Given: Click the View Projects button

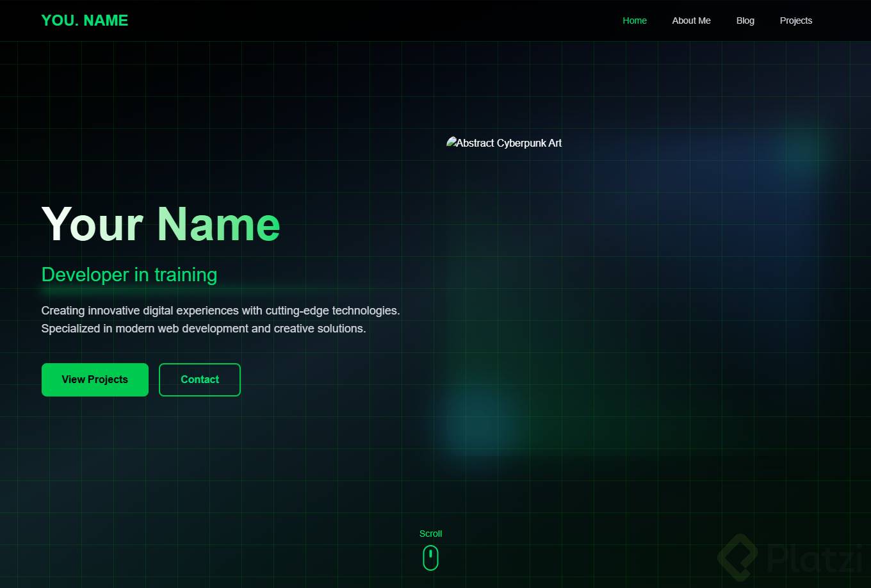Looking at the screenshot, I should pos(95,380).
